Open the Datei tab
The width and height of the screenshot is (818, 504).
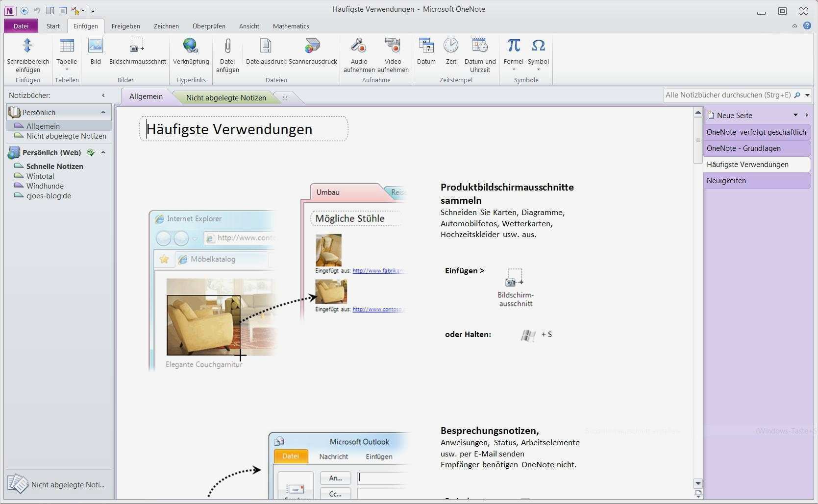click(x=21, y=26)
